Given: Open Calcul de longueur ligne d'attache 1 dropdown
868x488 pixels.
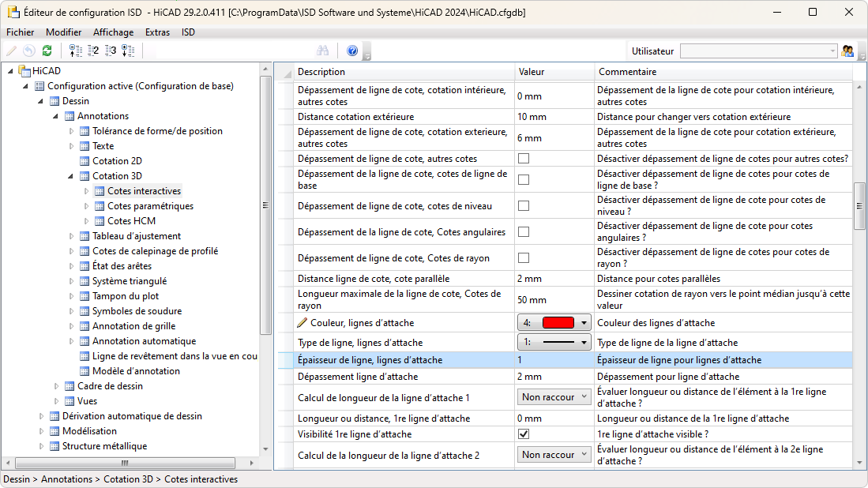Looking at the screenshot, I should (554, 397).
